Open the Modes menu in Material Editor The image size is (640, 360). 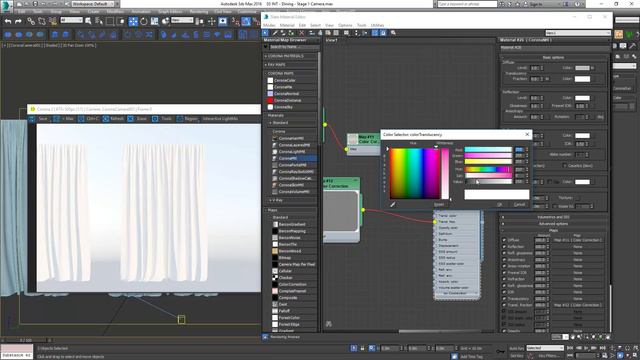coord(269,25)
